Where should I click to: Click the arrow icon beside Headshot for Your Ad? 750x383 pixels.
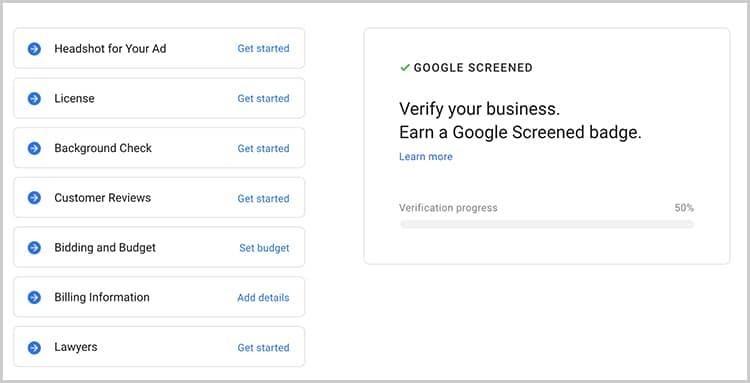coord(34,49)
